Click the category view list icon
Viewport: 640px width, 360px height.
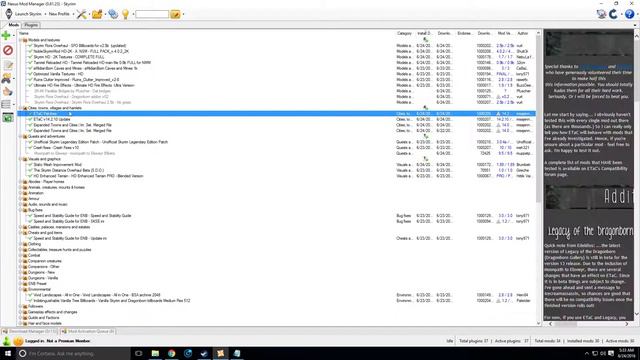click(x=6, y=104)
